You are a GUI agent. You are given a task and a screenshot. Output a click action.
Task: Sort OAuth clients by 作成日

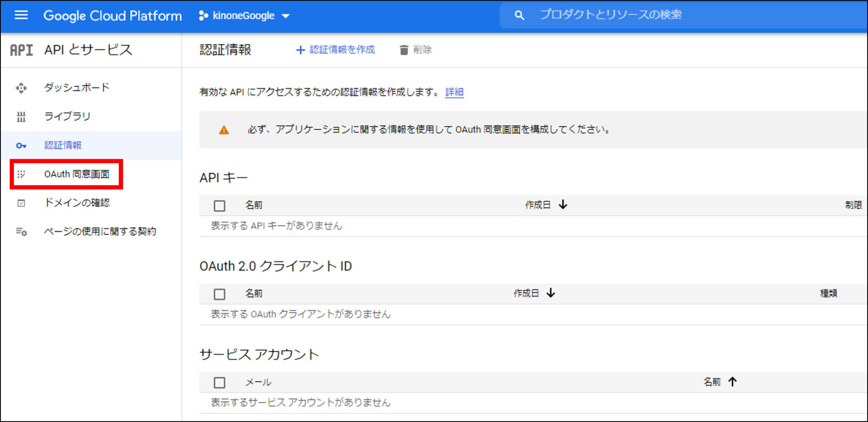pos(526,294)
